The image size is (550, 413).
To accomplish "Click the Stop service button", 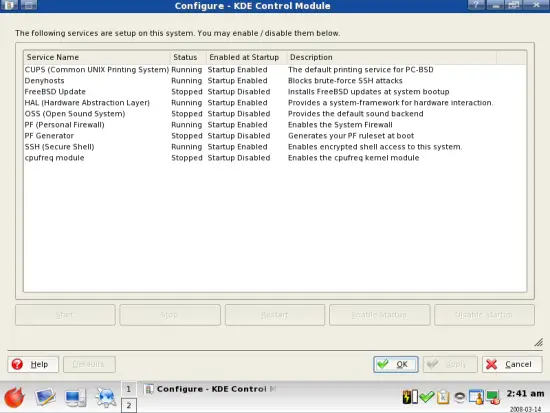I will point(170,315).
